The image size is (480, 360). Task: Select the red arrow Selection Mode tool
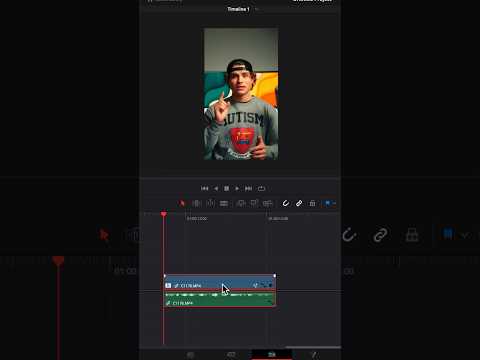tap(182, 203)
